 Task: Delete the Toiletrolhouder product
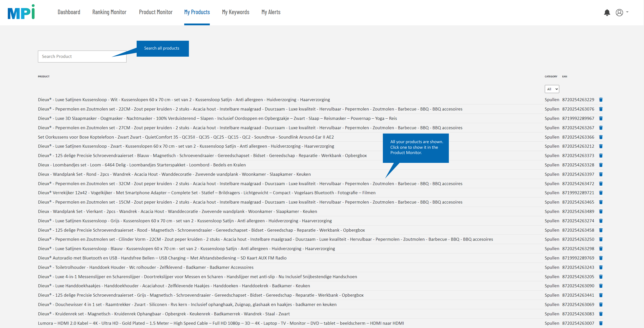[601, 267]
